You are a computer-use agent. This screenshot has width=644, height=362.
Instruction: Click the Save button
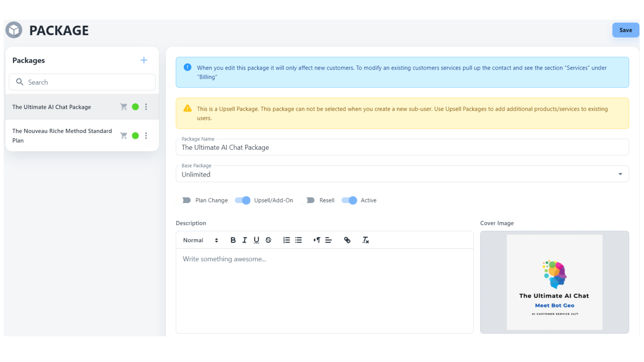click(625, 30)
